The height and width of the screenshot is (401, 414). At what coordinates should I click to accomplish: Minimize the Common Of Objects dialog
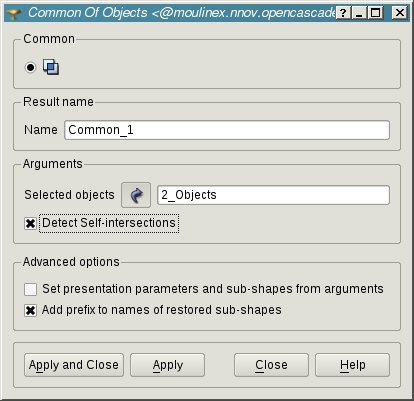(x=359, y=13)
